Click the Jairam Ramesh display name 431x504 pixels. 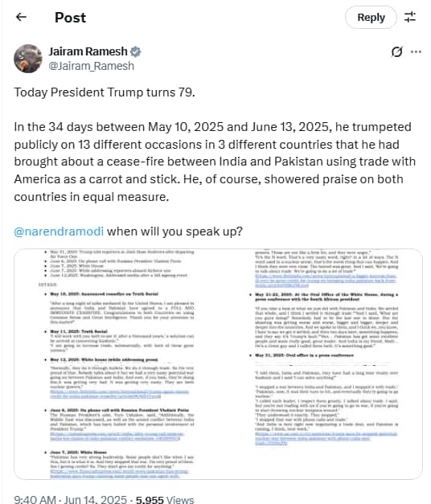click(x=88, y=51)
